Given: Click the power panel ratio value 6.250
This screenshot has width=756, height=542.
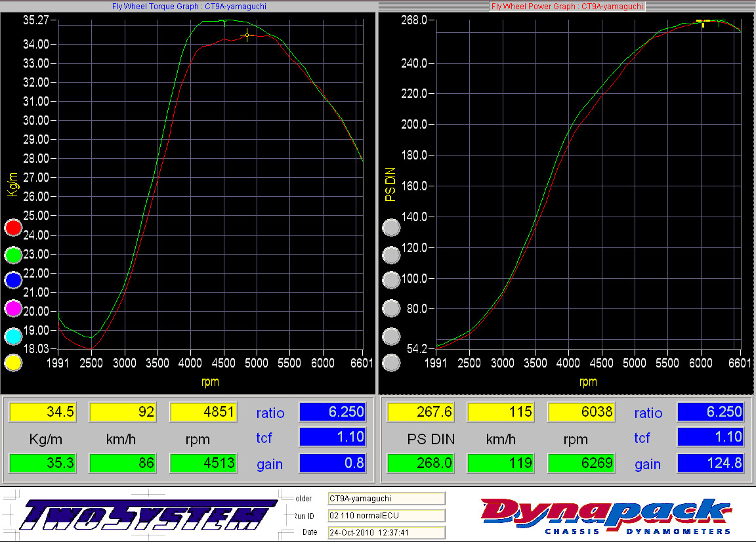Looking at the screenshot, I should pyautogui.click(x=711, y=412).
